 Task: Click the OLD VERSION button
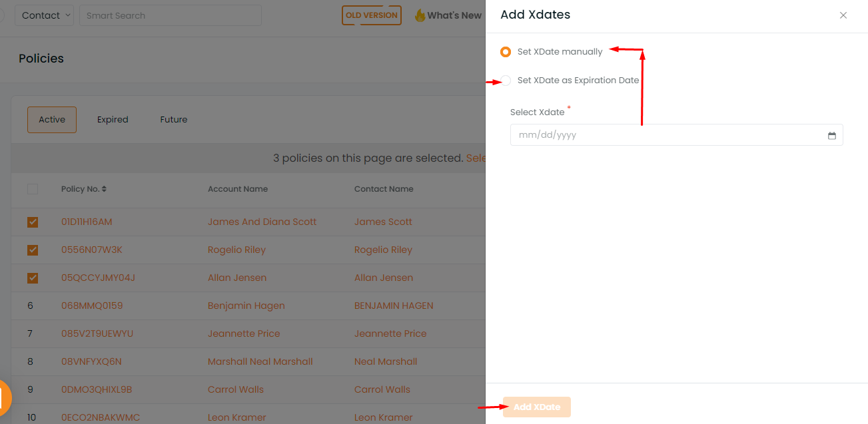(x=372, y=15)
